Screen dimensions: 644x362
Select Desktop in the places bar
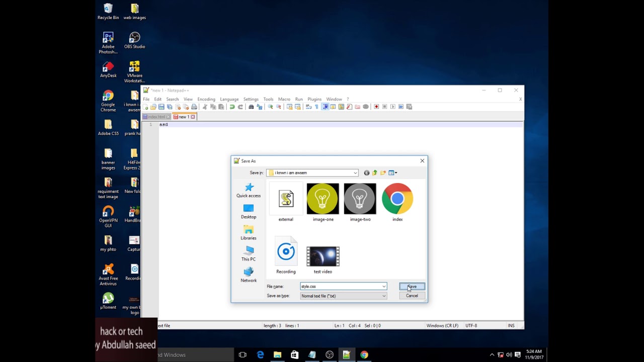click(x=249, y=212)
